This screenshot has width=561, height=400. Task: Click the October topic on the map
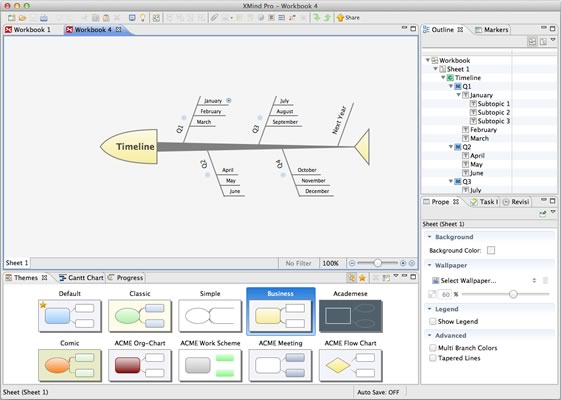click(307, 170)
